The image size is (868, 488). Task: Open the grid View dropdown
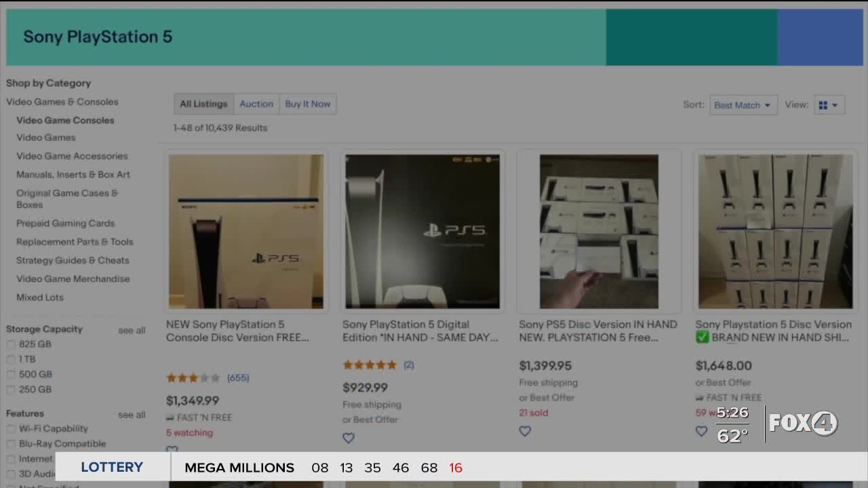coord(829,105)
